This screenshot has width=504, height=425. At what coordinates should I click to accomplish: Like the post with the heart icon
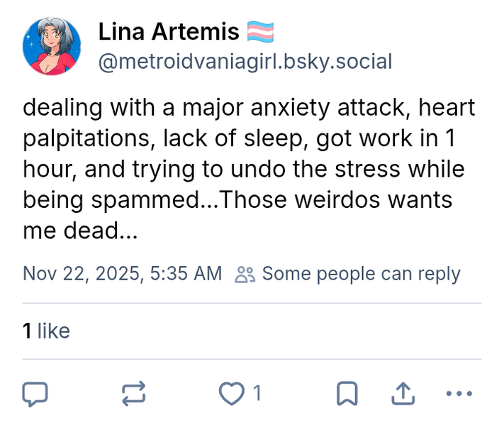click(x=231, y=394)
